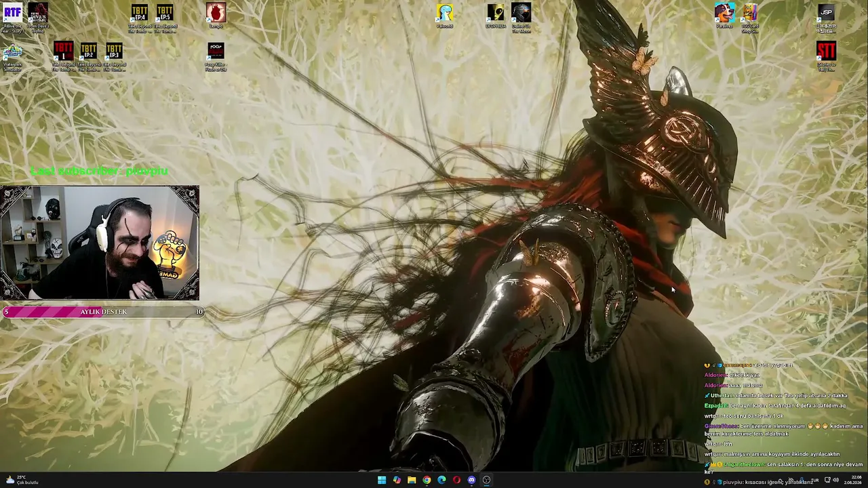Launch the UFOPHILIA shortcut
The image size is (868, 488).
click(x=496, y=16)
